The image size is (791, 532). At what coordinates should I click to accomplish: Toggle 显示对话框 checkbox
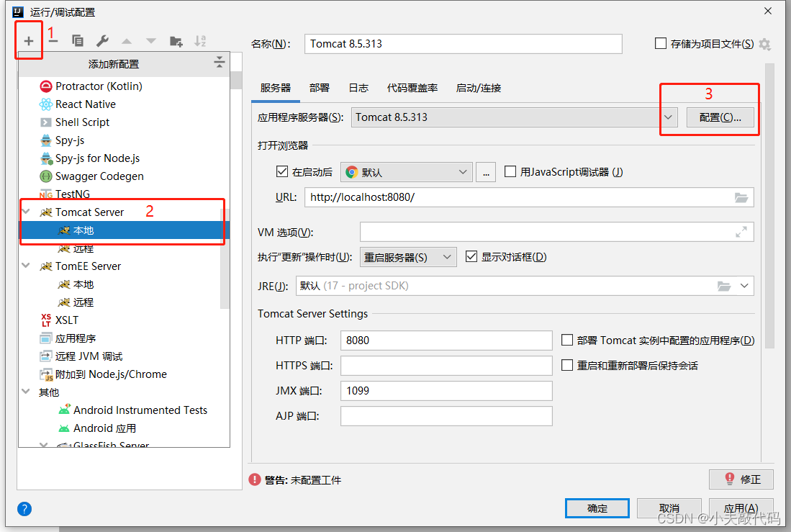pyautogui.click(x=471, y=256)
